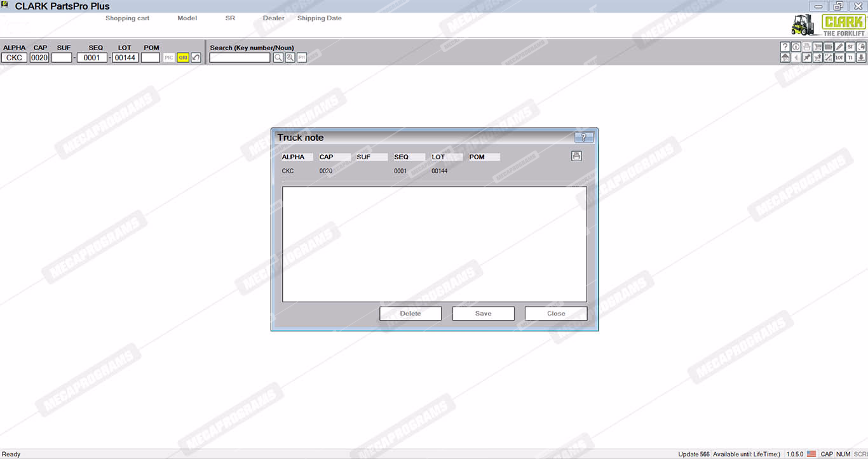Click the LOT toolbar icon
Viewport: 868px width, 459px height.
[x=839, y=58]
